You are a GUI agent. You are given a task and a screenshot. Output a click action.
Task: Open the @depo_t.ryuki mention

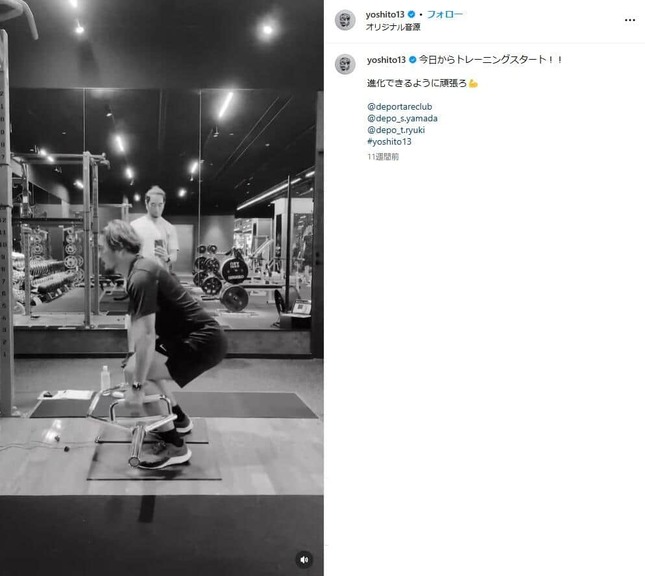click(396, 130)
